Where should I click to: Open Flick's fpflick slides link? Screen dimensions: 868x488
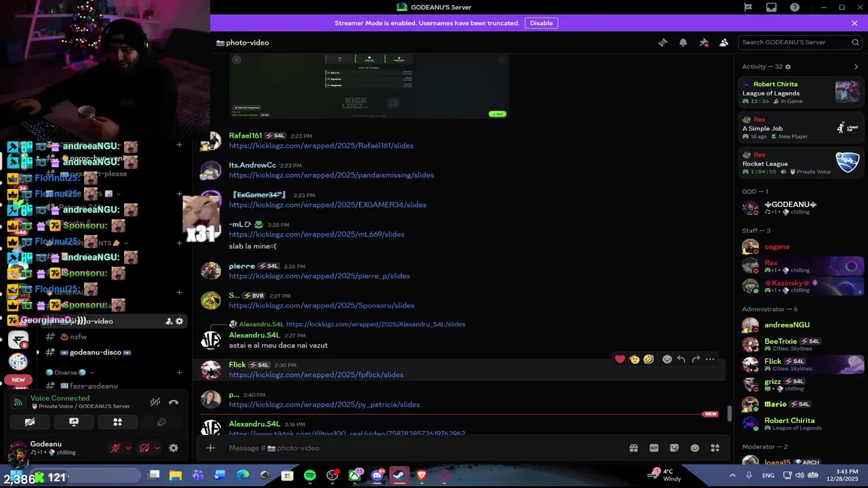point(316,375)
